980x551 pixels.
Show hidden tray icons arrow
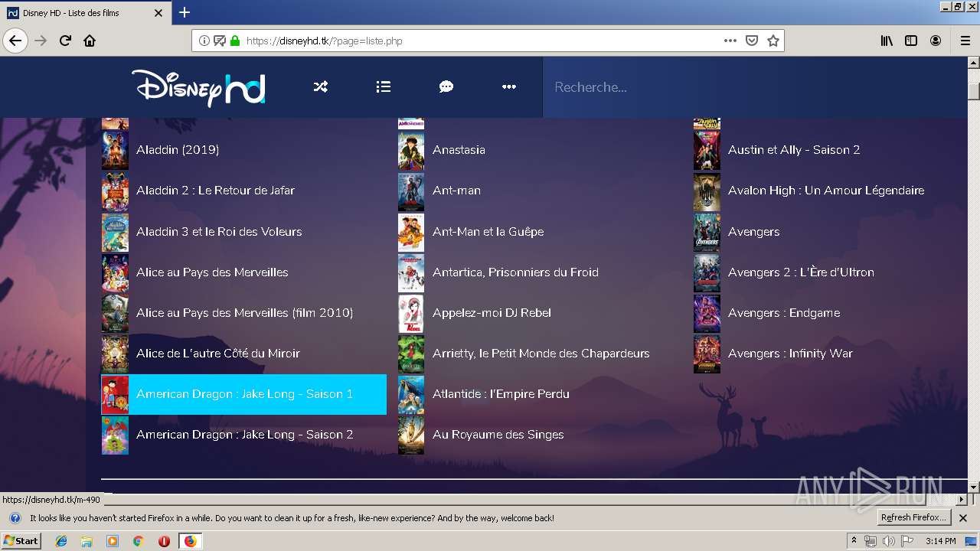pos(854,541)
